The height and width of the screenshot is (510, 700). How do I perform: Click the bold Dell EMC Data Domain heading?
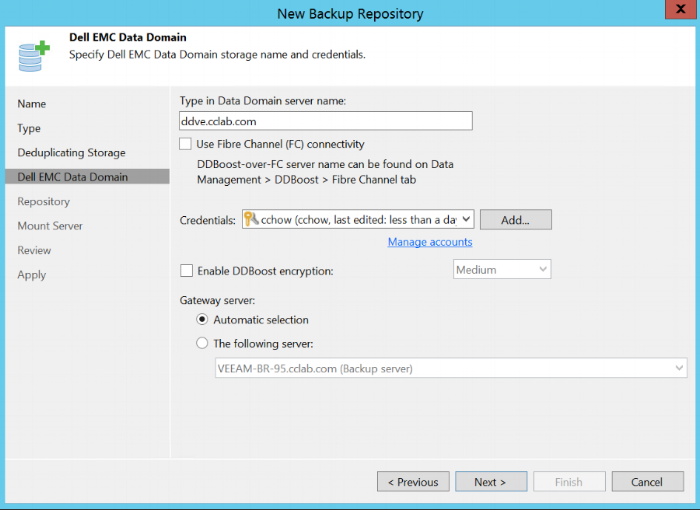pos(128,37)
